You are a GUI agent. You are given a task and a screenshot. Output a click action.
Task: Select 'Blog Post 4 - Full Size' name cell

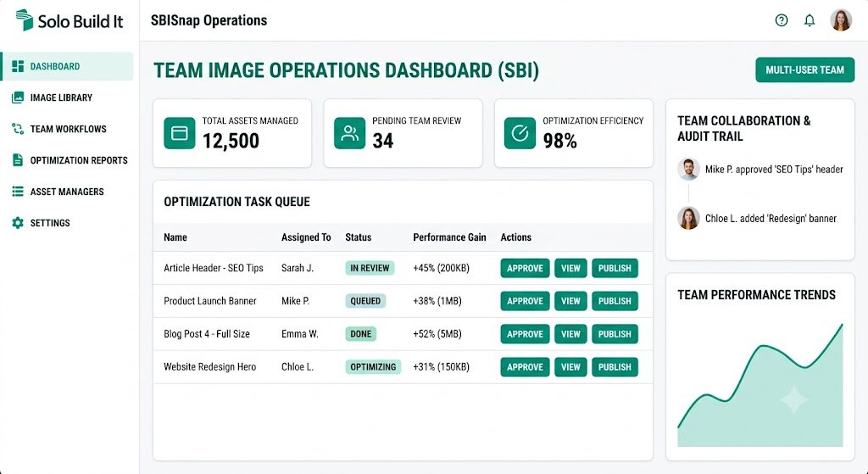coord(207,334)
